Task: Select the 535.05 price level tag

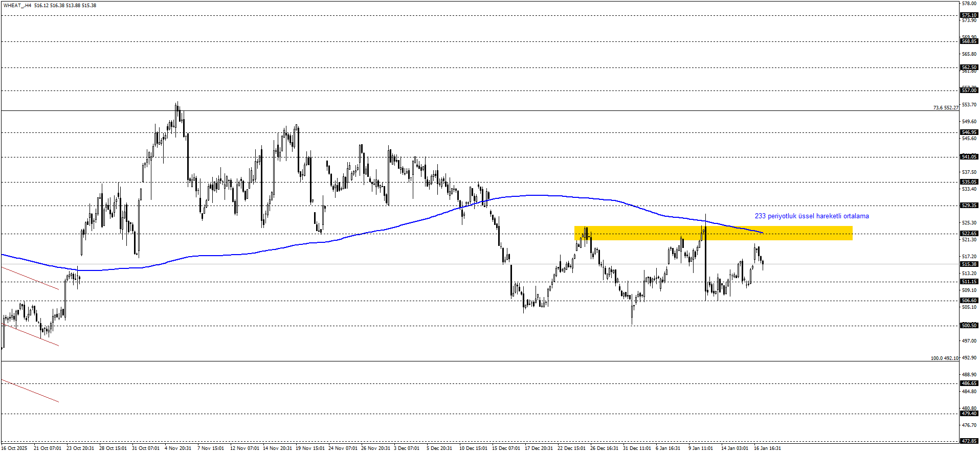Action: click(969, 182)
